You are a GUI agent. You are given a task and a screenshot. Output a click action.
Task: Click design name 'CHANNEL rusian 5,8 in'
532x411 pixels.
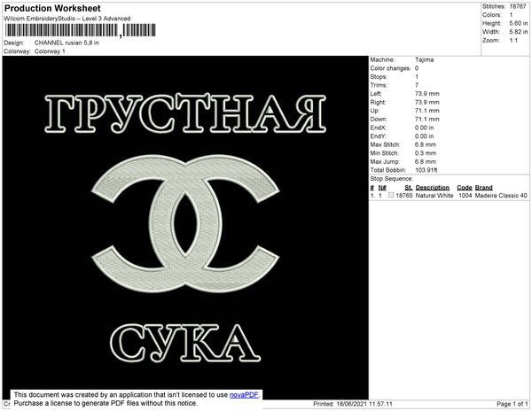(x=66, y=43)
